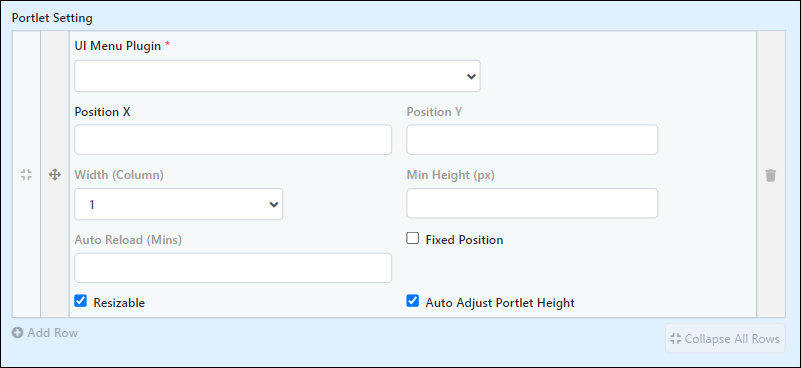Click the plus icon beside Add Row

coord(17,333)
